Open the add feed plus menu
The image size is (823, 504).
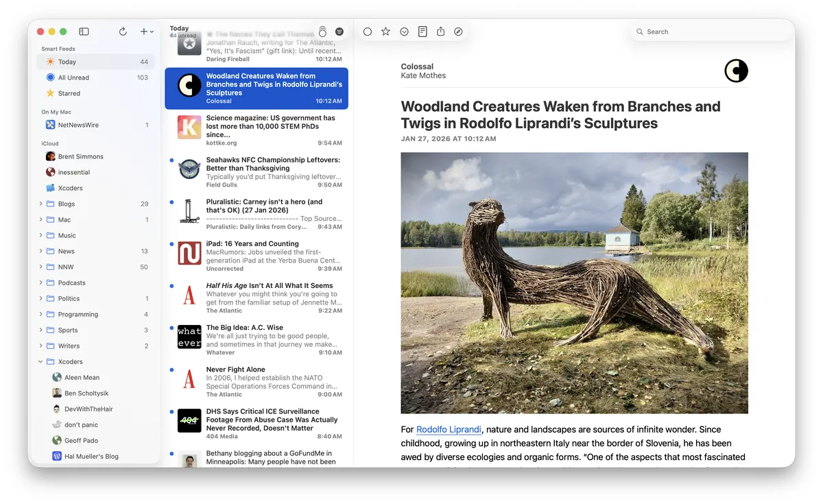(x=146, y=32)
